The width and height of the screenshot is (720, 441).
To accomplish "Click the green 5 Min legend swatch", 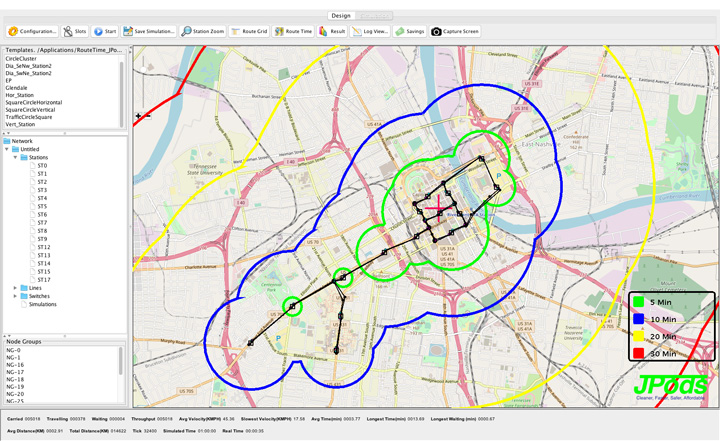I will 638,300.
